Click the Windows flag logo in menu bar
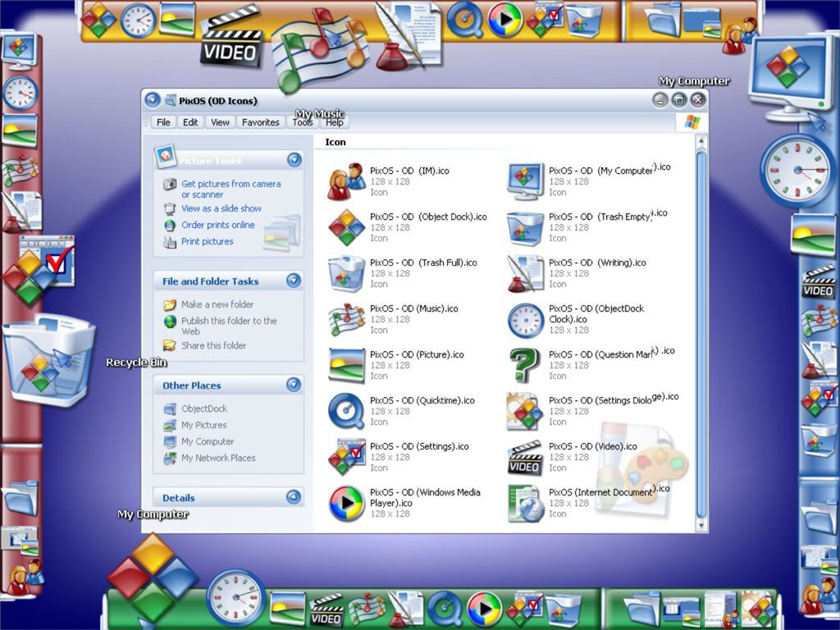This screenshot has height=630, width=840. [692, 122]
